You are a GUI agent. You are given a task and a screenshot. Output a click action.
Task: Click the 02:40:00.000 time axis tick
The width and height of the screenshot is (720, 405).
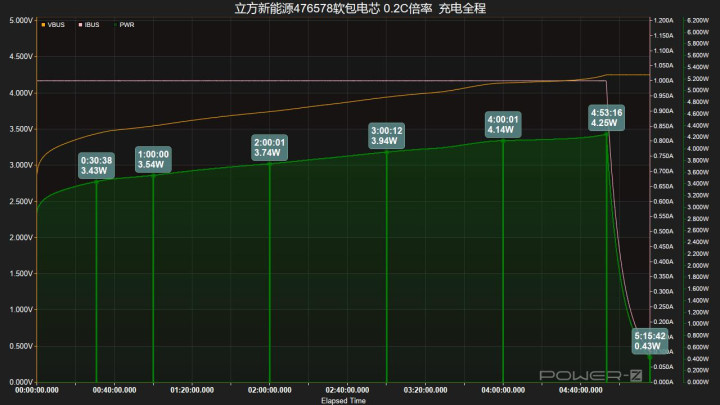pyautogui.click(x=347, y=390)
